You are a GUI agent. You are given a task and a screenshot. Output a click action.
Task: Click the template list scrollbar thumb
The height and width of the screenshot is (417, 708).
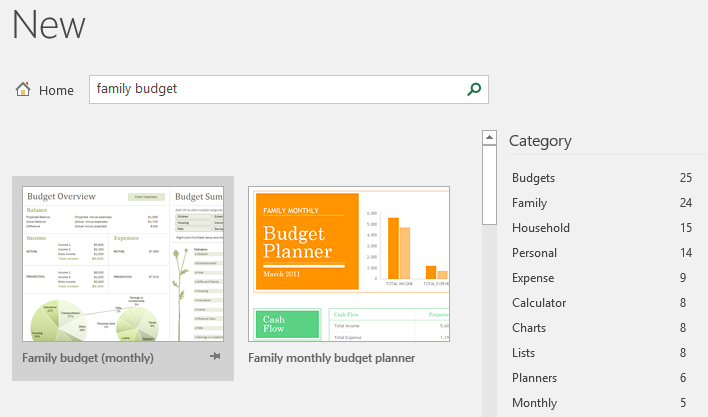(489, 185)
